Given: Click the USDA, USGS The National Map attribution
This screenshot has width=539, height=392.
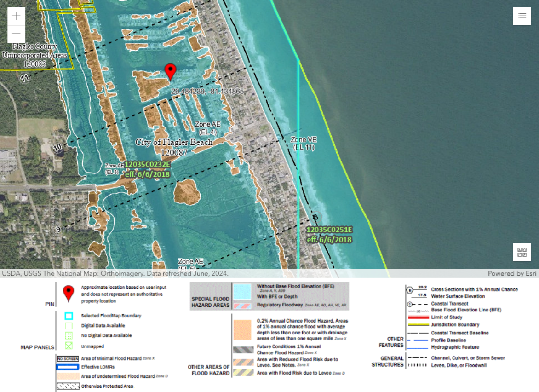Looking at the screenshot, I should click(x=115, y=273).
